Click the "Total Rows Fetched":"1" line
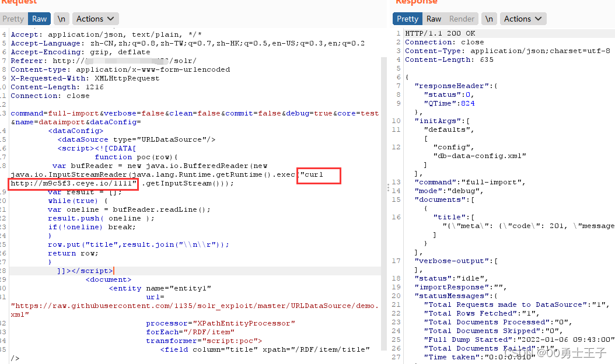Viewport: 615px width, 364px height. 481,313
